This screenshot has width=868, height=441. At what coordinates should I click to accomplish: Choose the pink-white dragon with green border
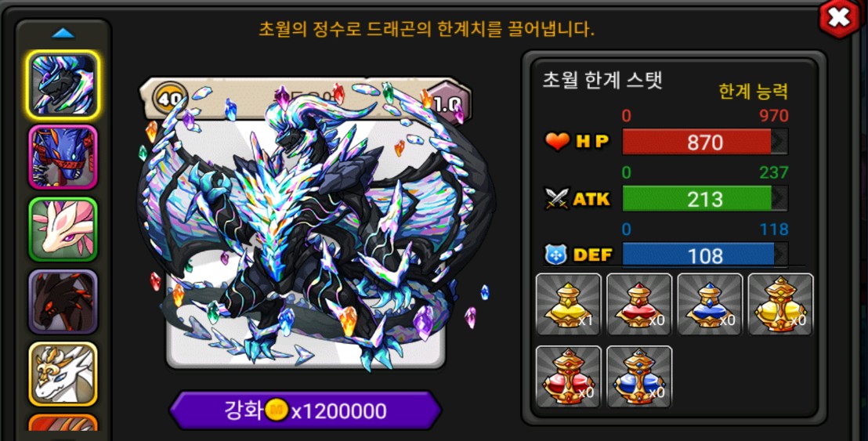point(63,230)
